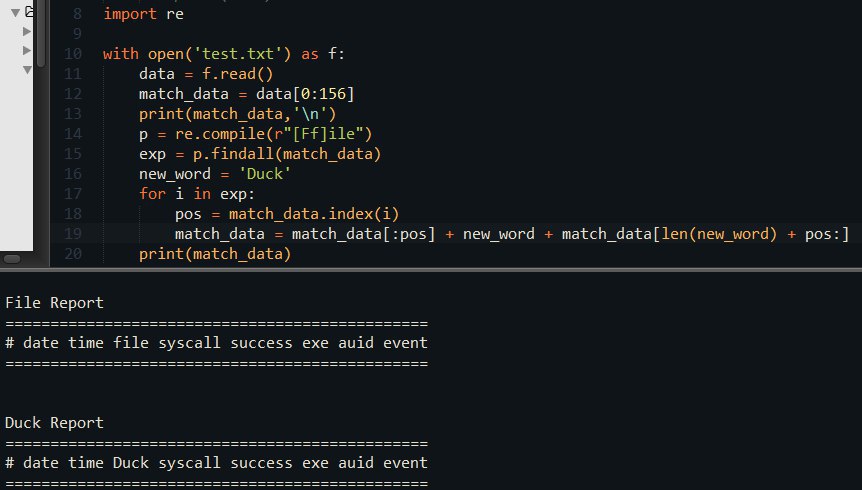
Task: Click line number 19 in the gutter
Action: click(73, 234)
